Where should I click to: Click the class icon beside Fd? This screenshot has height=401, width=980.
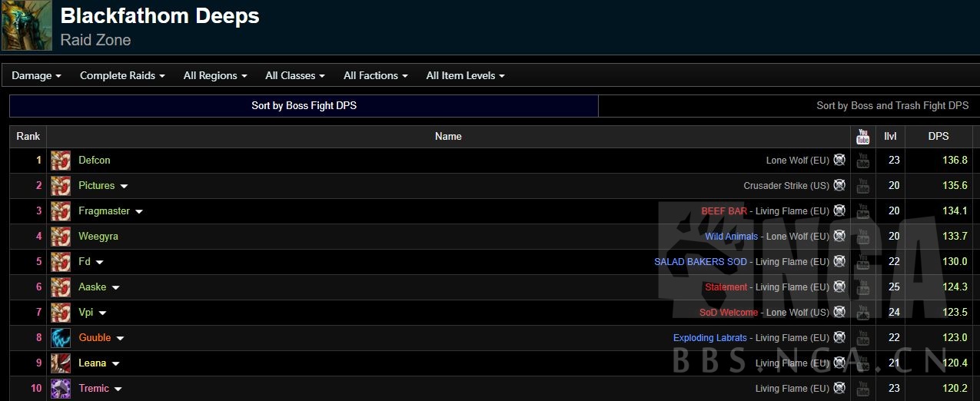(61, 262)
